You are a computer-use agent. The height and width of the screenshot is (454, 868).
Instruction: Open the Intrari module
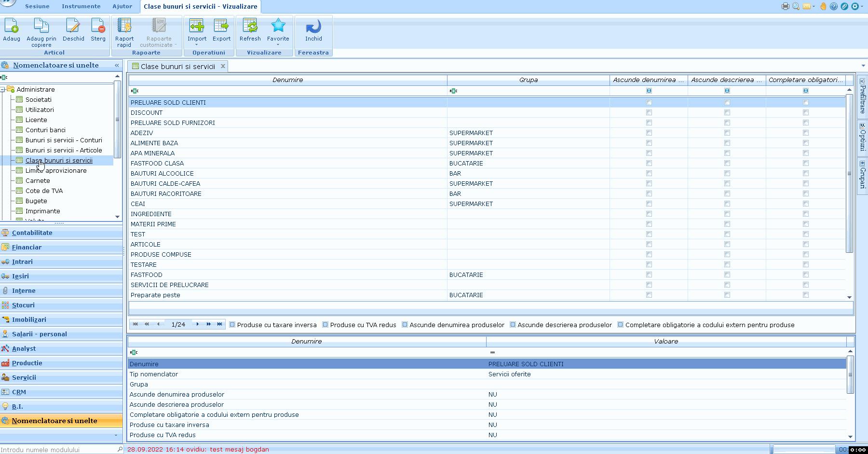(61, 261)
